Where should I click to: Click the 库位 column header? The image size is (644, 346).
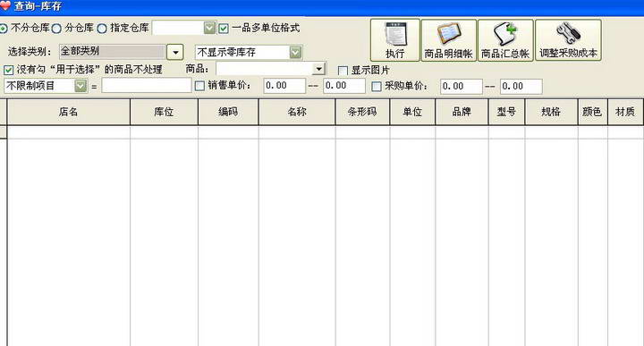pyautogui.click(x=164, y=112)
